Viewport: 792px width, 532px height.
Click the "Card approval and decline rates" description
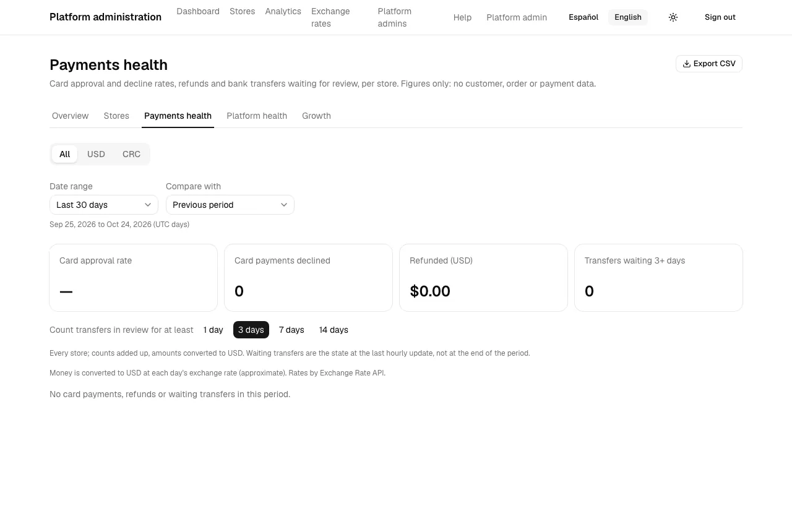pos(322,84)
